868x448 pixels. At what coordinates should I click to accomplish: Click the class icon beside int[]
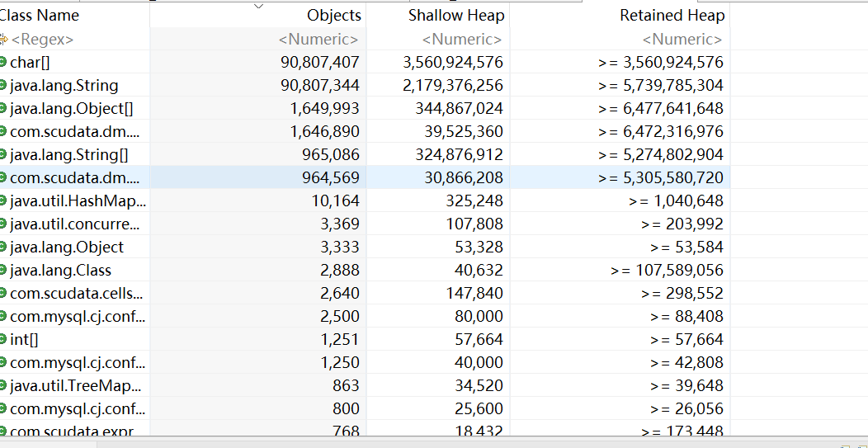click(x=3, y=339)
